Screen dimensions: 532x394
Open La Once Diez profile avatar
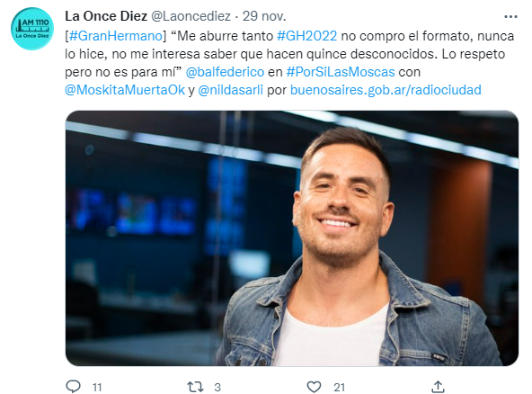(x=32, y=29)
